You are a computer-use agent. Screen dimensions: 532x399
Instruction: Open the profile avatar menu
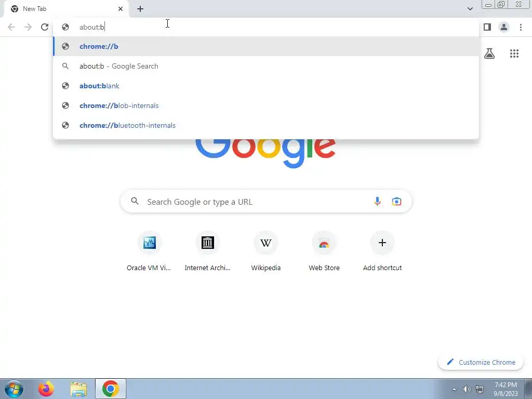(504, 27)
